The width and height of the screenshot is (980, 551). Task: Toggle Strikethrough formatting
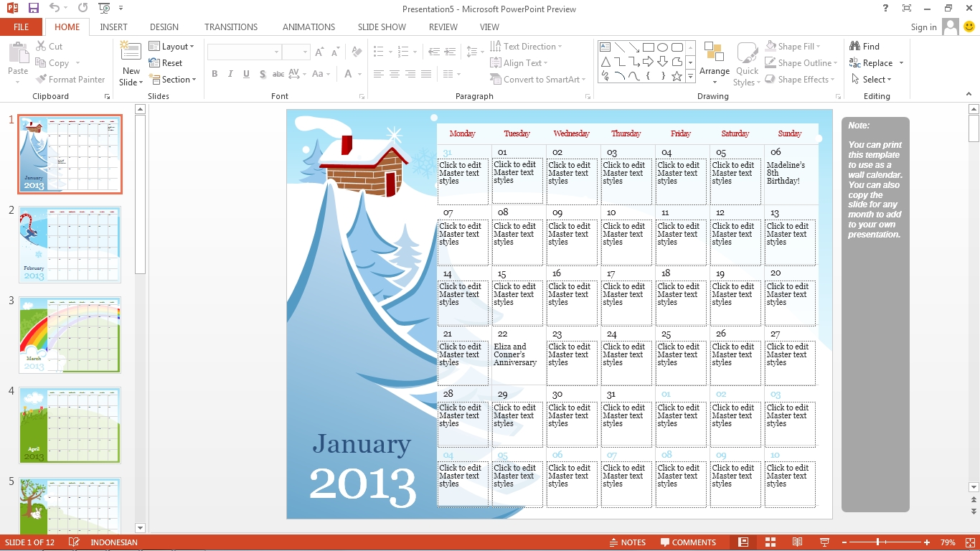coord(278,74)
